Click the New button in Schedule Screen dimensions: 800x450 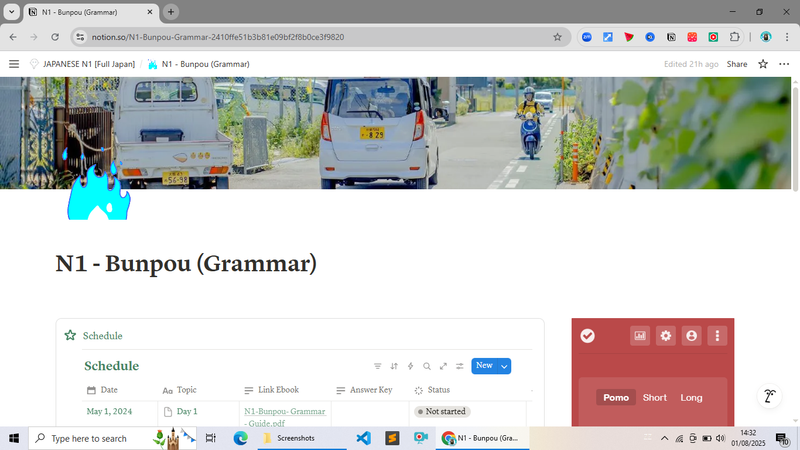point(484,366)
